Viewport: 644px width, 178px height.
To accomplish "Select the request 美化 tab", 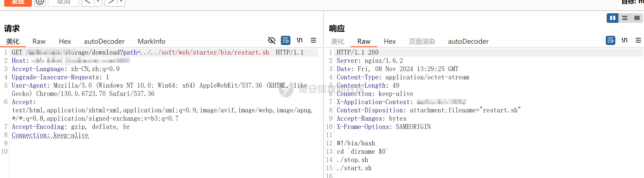I will (x=13, y=41).
